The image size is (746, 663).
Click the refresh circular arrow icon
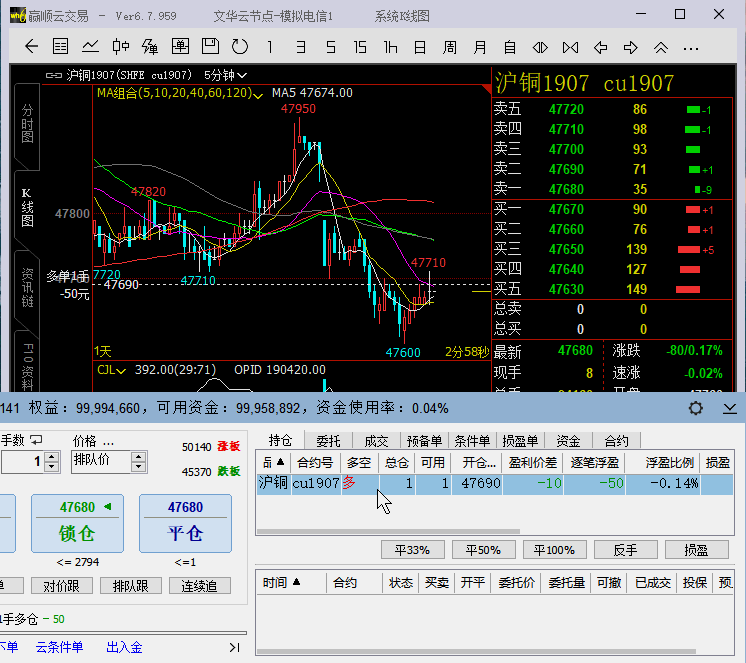tap(239, 47)
